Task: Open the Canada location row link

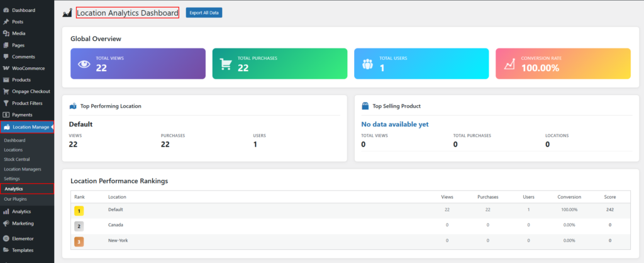Action: [116, 225]
